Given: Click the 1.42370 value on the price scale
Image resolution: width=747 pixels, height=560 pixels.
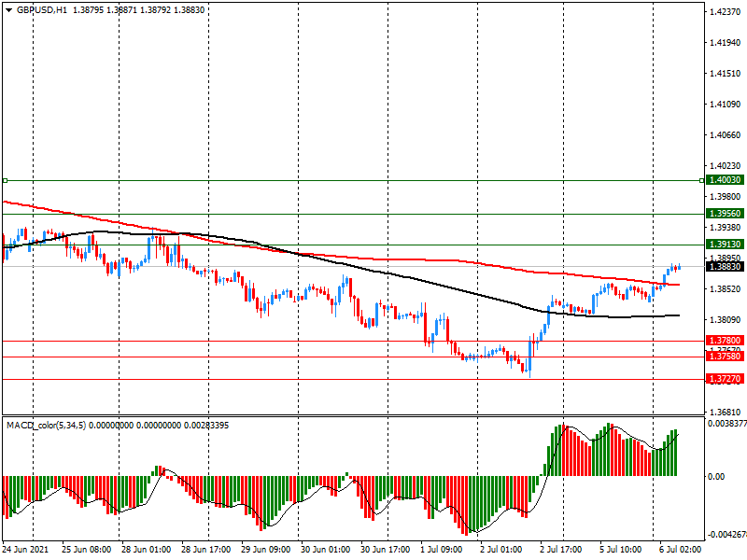Looking at the screenshot, I should pyautogui.click(x=725, y=12).
